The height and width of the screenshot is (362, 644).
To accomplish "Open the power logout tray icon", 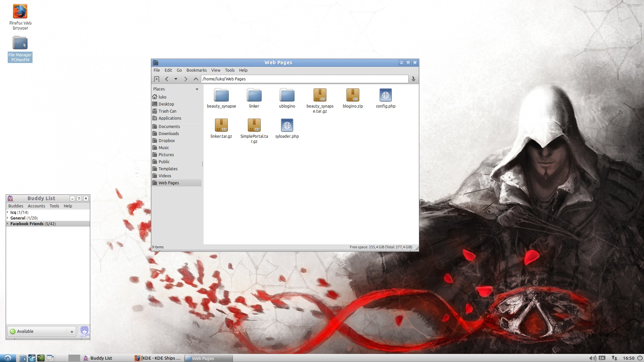I will [640, 358].
